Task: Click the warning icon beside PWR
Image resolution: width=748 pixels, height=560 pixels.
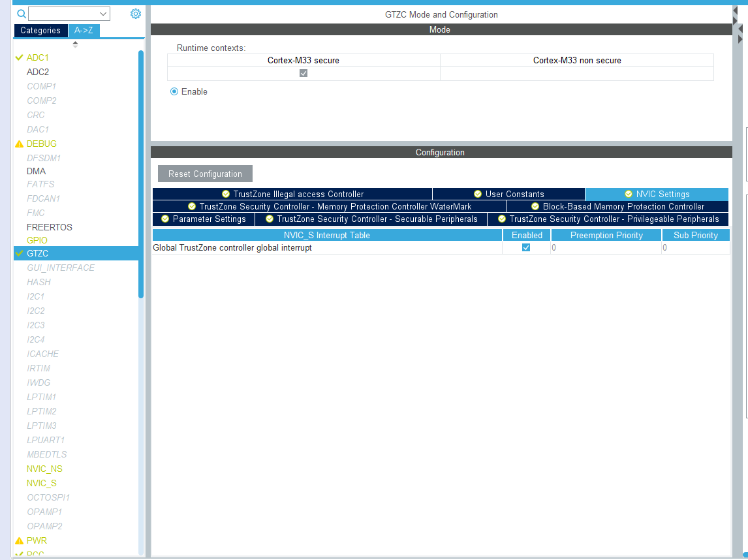Action: (18, 540)
